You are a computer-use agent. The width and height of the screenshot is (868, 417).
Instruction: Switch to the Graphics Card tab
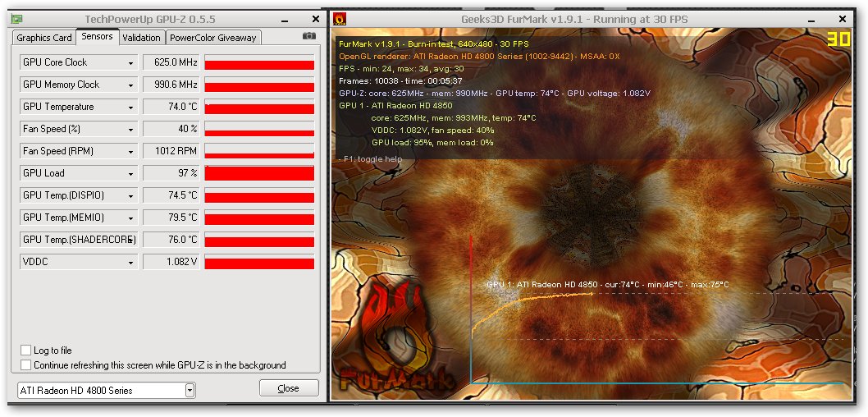pyautogui.click(x=44, y=38)
